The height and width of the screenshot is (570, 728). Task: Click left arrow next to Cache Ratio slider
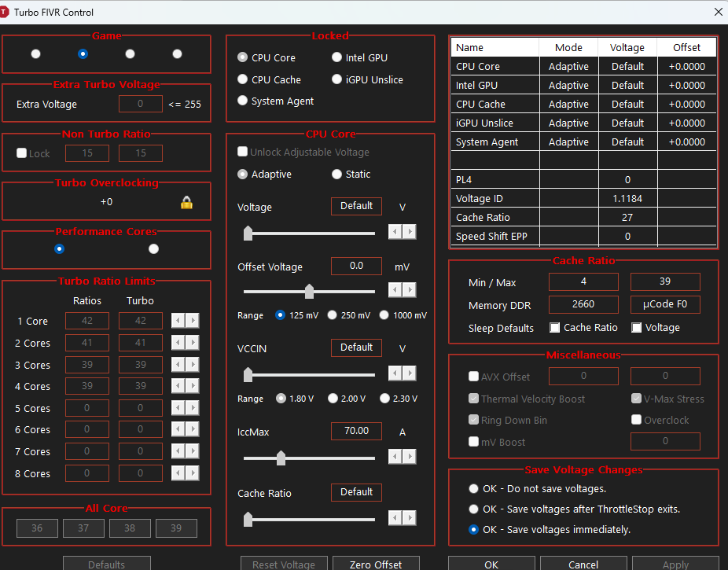395,518
